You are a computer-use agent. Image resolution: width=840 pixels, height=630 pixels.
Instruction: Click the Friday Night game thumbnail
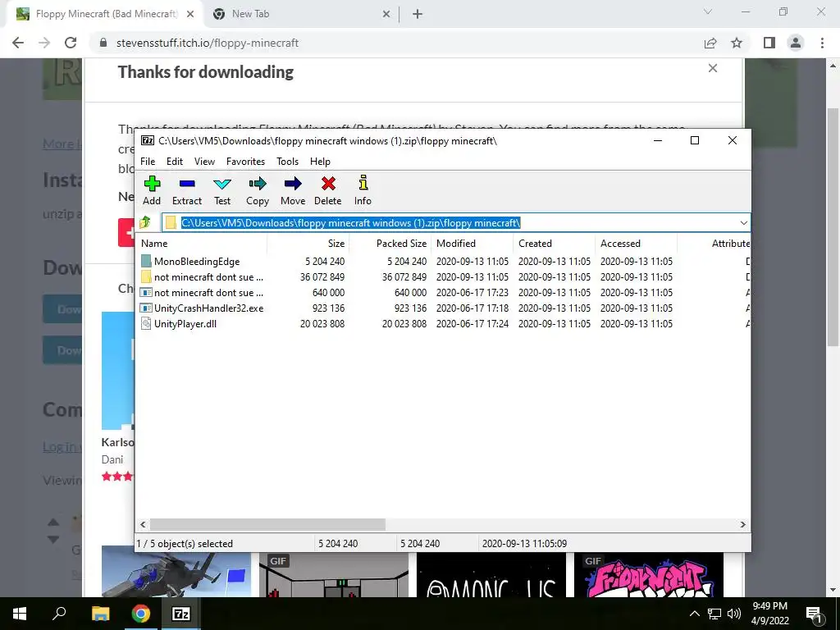pyautogui.click(x=649, y=575)
